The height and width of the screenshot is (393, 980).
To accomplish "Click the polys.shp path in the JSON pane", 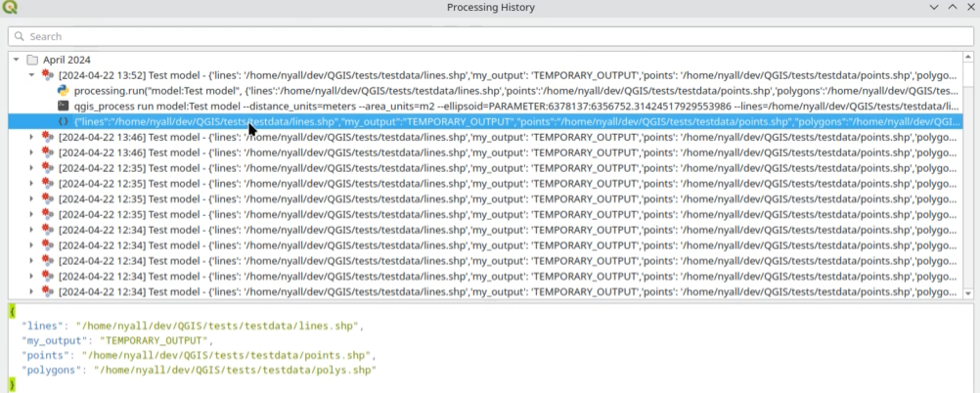I will pos(235,371).
